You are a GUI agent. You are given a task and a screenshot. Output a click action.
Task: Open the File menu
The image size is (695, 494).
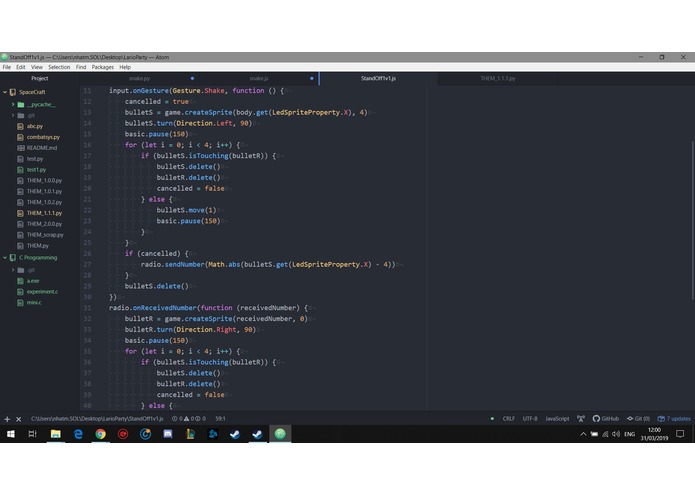[x=7, y=67]
